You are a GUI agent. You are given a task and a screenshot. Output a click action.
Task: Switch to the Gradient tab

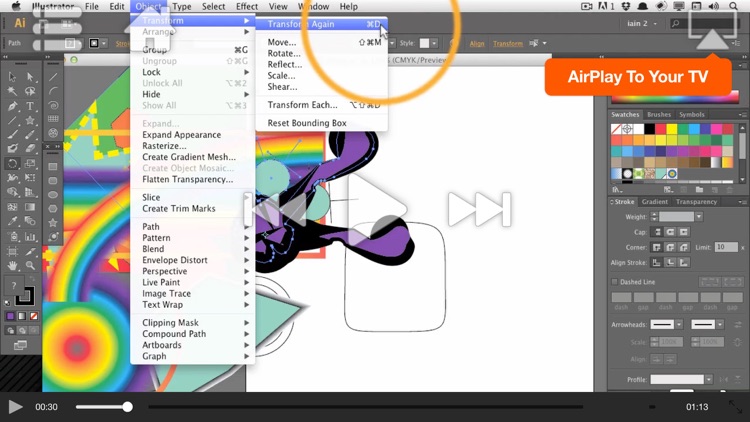[654, 201]
